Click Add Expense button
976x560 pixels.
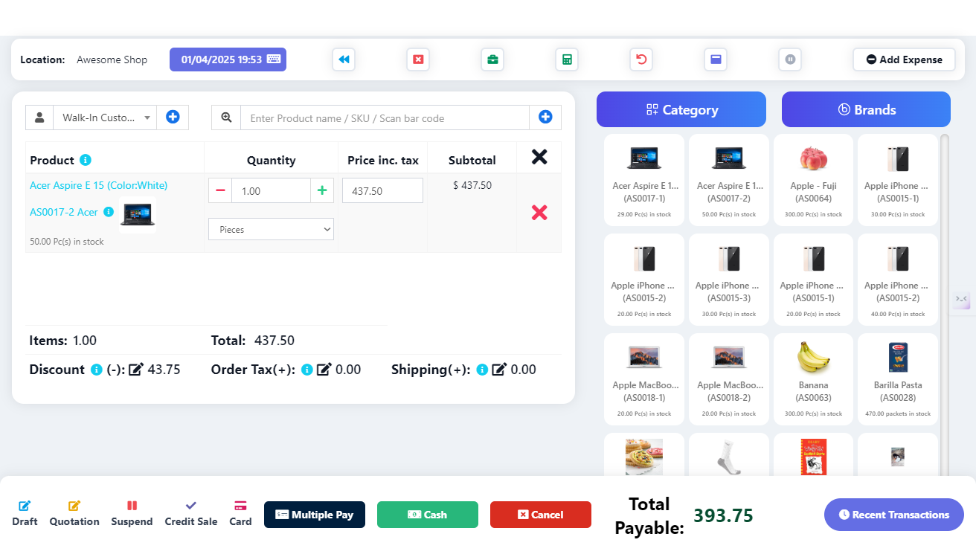[x=904, y=59]
